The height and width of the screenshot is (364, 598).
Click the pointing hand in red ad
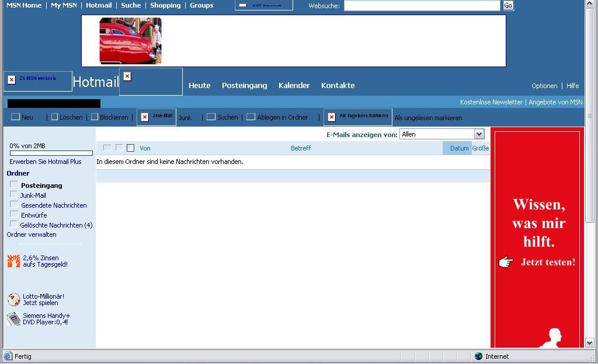(506, 262)
